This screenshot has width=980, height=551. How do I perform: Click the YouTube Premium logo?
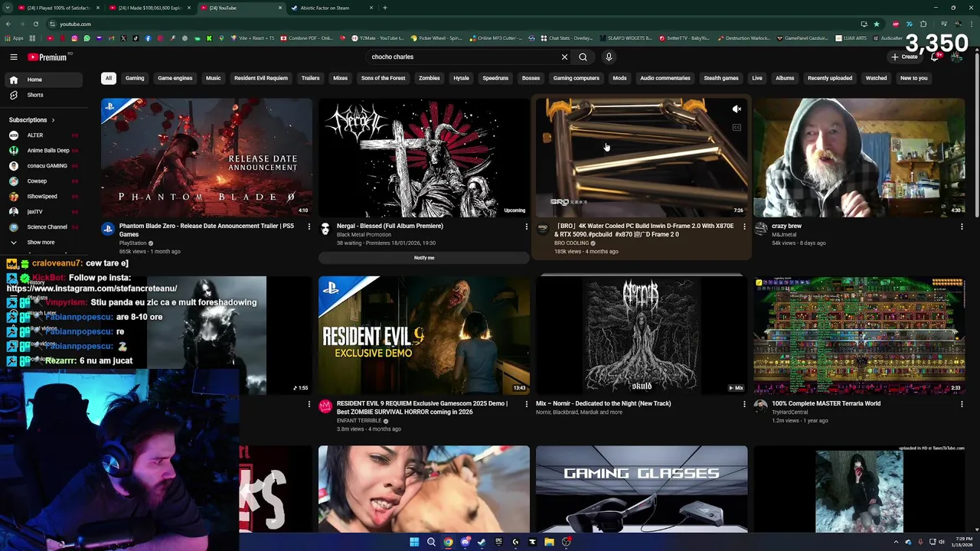[47, 57]
